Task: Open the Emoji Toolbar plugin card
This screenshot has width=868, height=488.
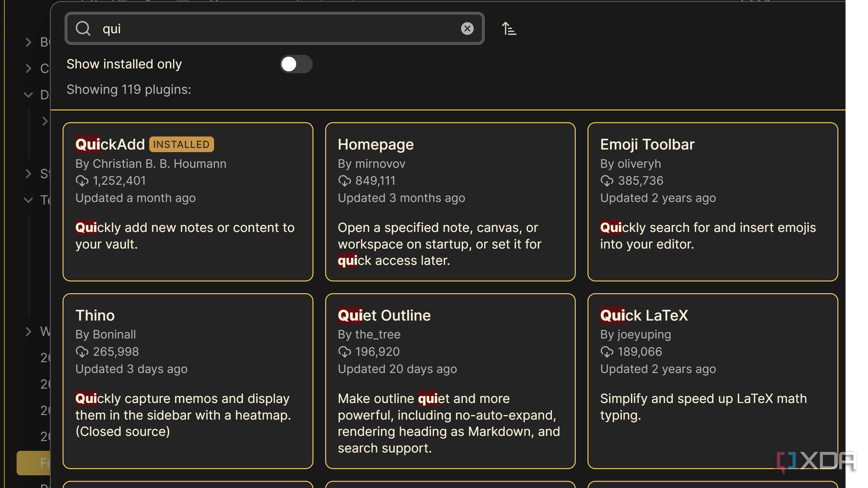Action: coord(712,202)
